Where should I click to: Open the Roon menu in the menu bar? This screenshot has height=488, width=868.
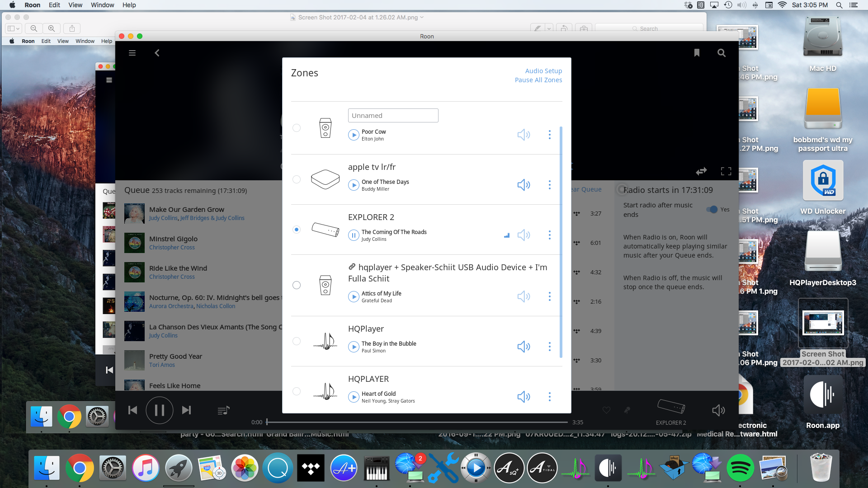[x=32, y=5]
